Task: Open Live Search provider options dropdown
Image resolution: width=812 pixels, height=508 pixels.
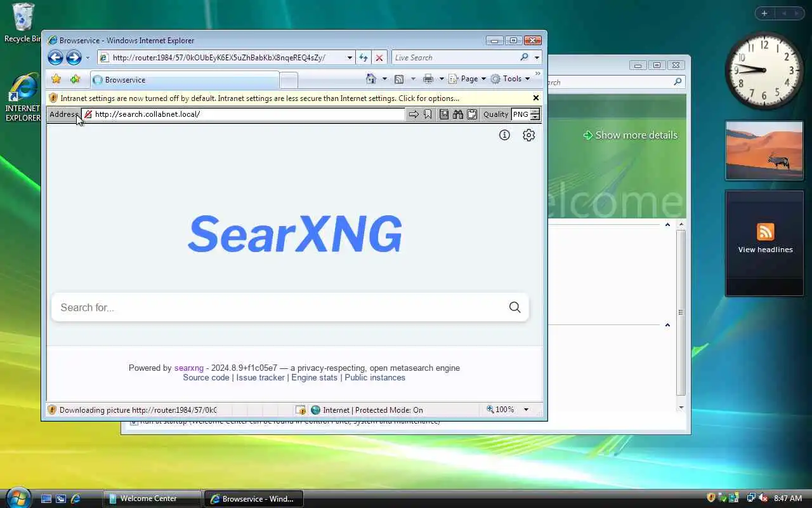Action: (x=537, y=58)
